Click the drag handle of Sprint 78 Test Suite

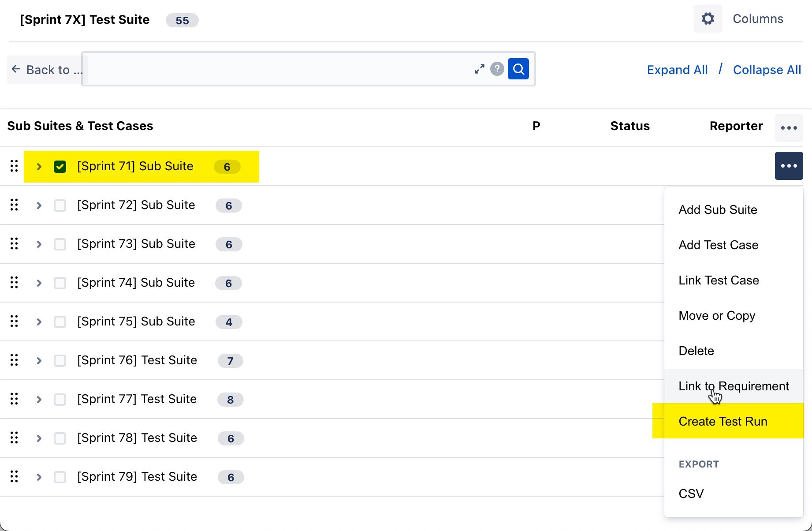coord(14,438)
